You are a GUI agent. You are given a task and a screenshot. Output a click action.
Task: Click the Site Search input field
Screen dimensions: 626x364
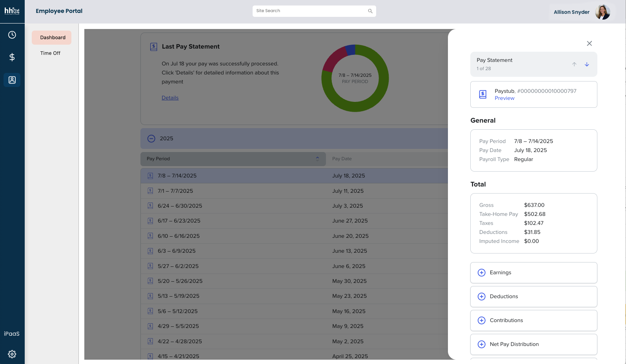click(x=310, y=11)
